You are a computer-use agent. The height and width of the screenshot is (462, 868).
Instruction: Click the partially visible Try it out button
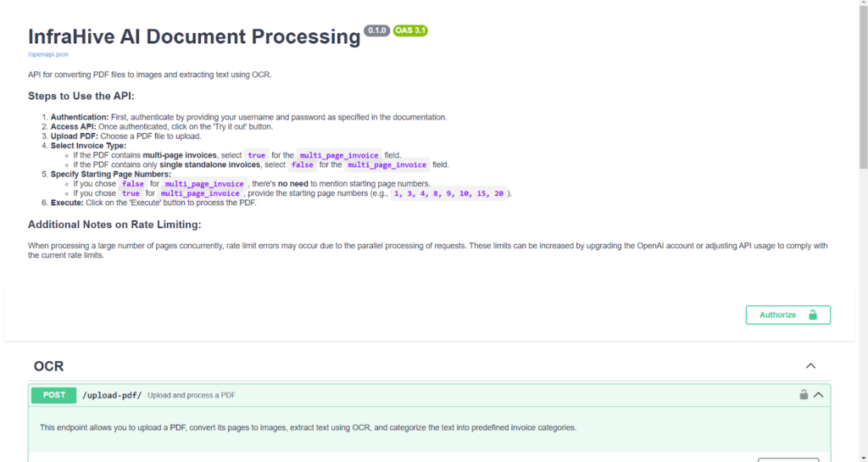point(787,459)
